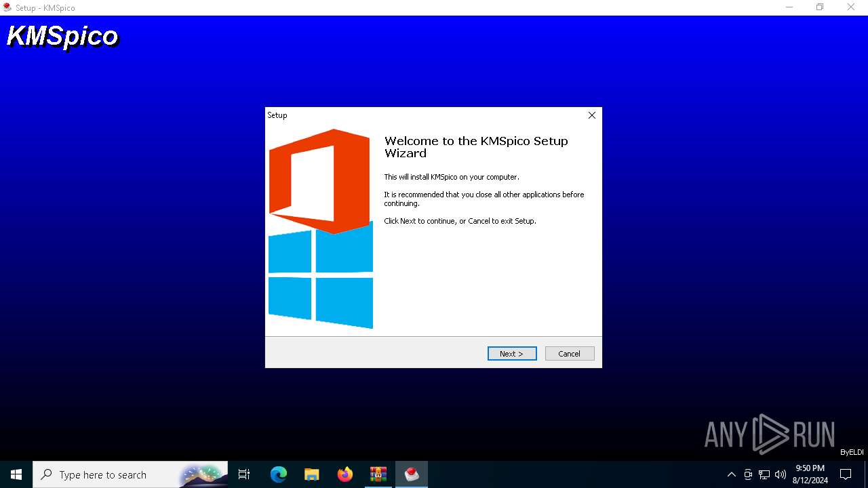This screenshot has height=488, width=868.
Task: Click search highlight image in search box
Action: 202,474
